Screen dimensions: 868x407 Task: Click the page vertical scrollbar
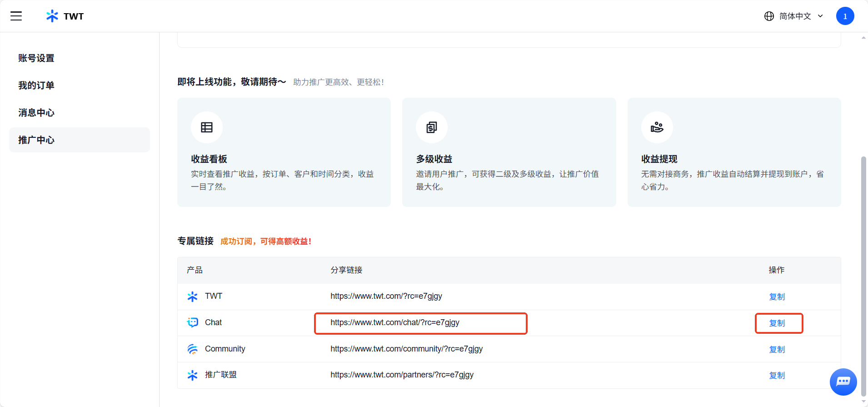(x=863, y=273)
